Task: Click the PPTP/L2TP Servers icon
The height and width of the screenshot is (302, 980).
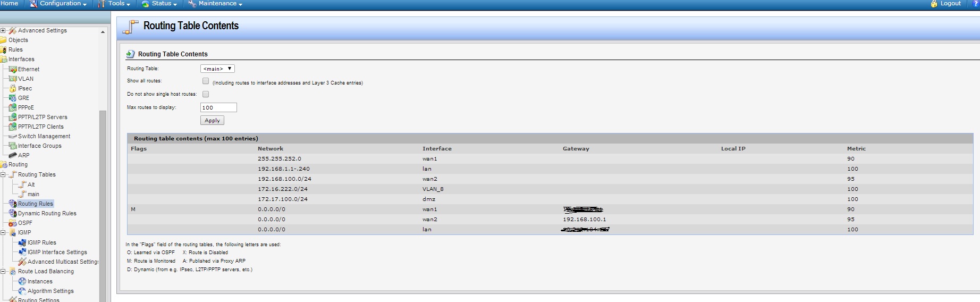Action: [13, 117]
